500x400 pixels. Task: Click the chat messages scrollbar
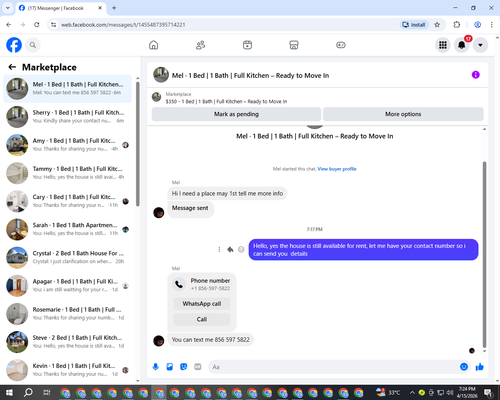tap(484, 255)
